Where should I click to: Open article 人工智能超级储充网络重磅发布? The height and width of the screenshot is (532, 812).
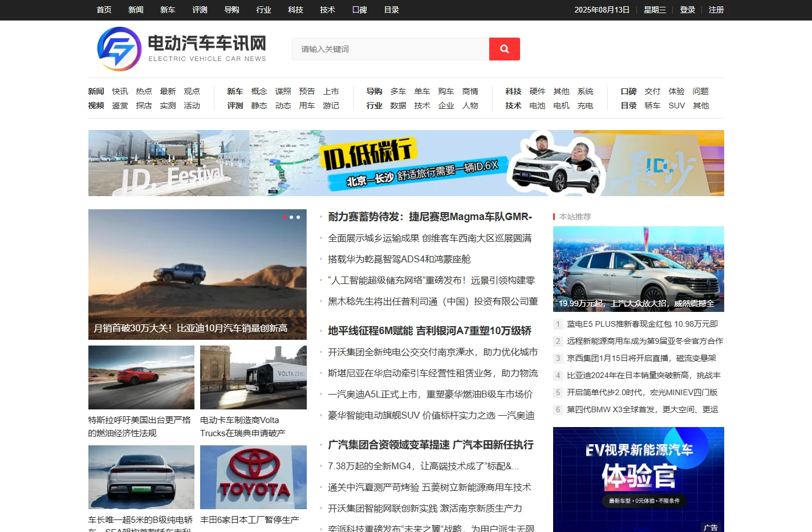tap(432, 280)
